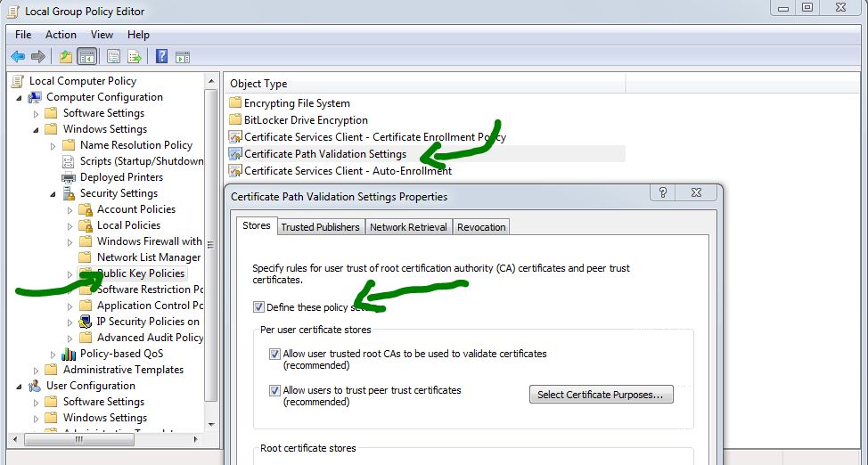This screenshot has height=465, width=868.
Task: Click the Security Settings lock icon
Action: point(69,193)
